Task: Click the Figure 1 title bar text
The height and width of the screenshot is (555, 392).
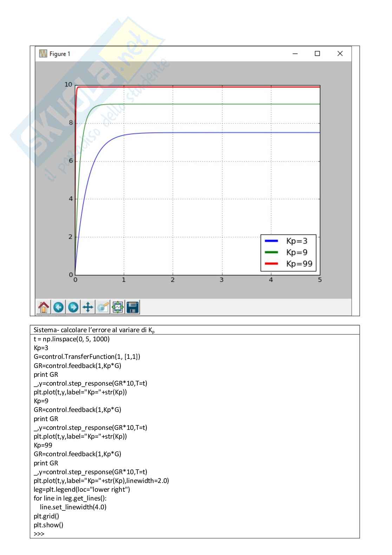Action: click(x=60, y=54)
